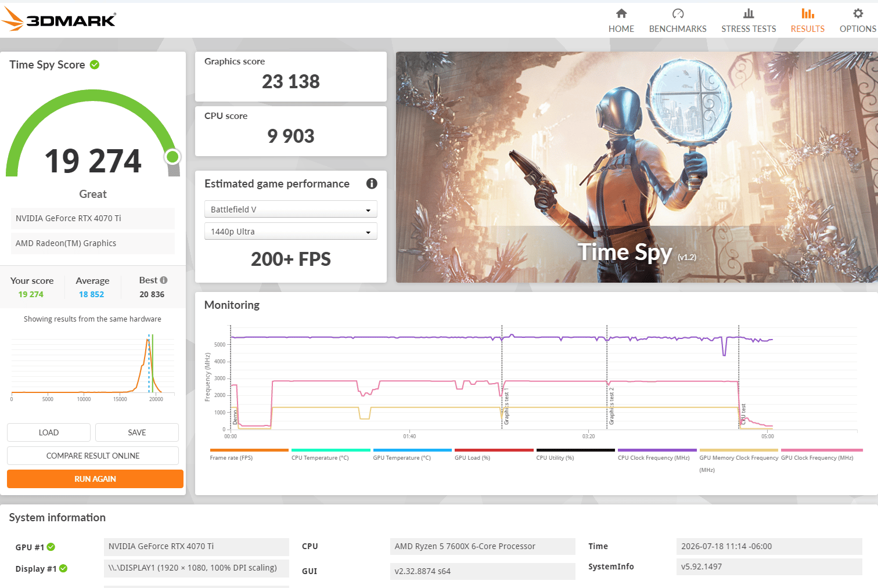Viewport: 878px width, 588px height.
Task: Click COMPARE RESULT ONLINE button
Action: (x=93, y=456)
